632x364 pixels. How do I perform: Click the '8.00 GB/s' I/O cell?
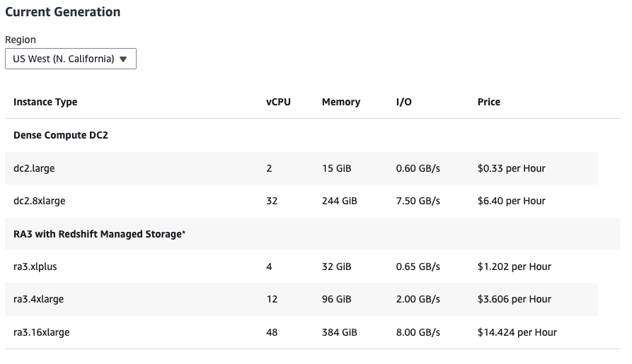click(418, 332)
